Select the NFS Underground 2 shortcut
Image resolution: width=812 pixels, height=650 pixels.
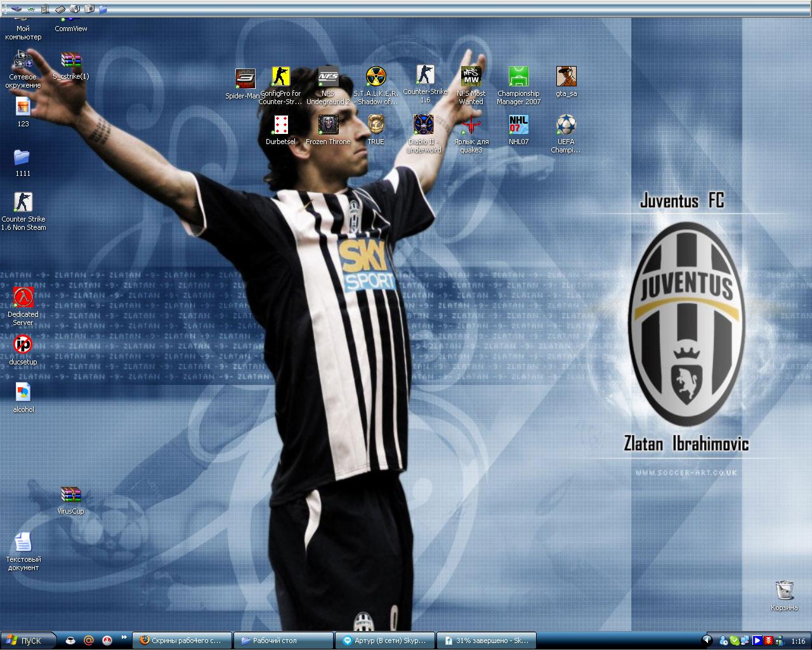(x=328, y=86)
